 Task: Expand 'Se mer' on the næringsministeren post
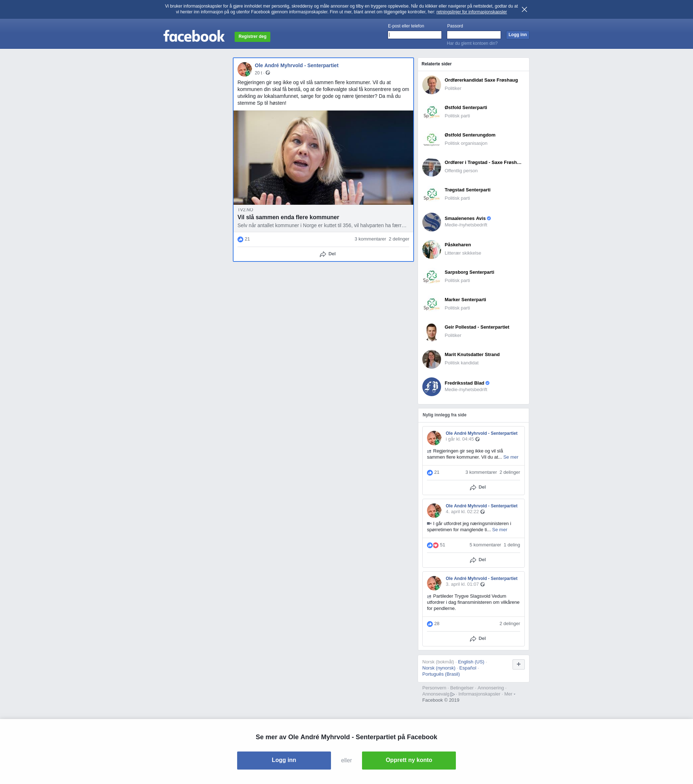click(x=500, y=530)
